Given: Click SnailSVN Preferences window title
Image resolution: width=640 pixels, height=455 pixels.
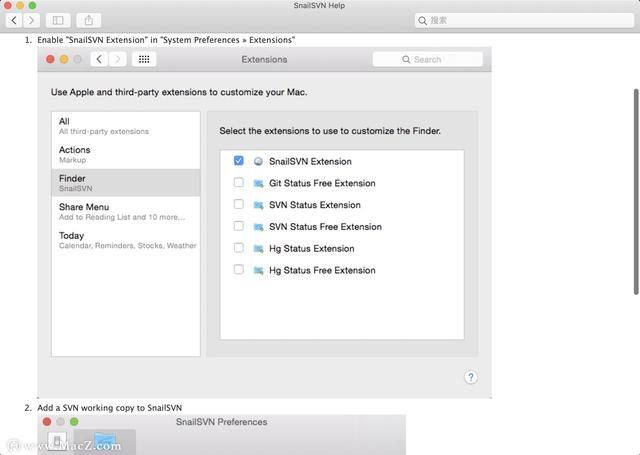Looking at the screenshot, I should click(x=221, y=422).
